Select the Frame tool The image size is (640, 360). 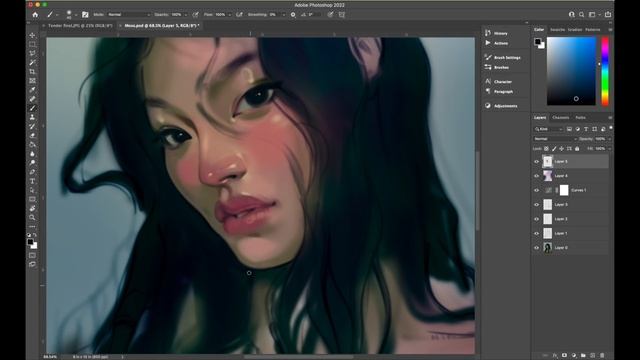click(32, 81)
